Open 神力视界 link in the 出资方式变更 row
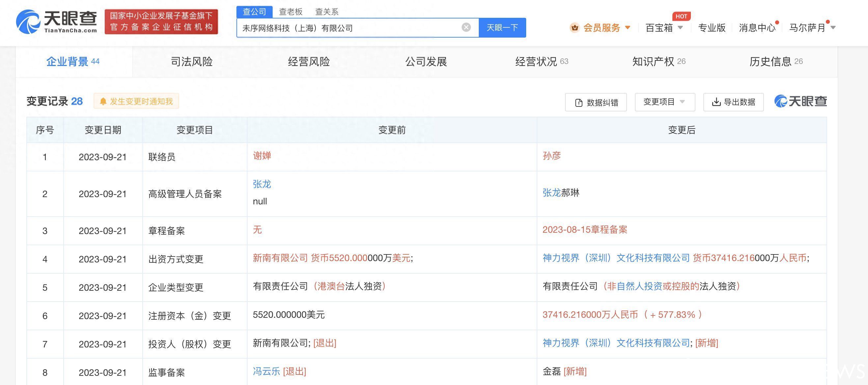Image resolution: width=868 pixels, height=385 pixels. pyautogui.click(x=616, y=258)
